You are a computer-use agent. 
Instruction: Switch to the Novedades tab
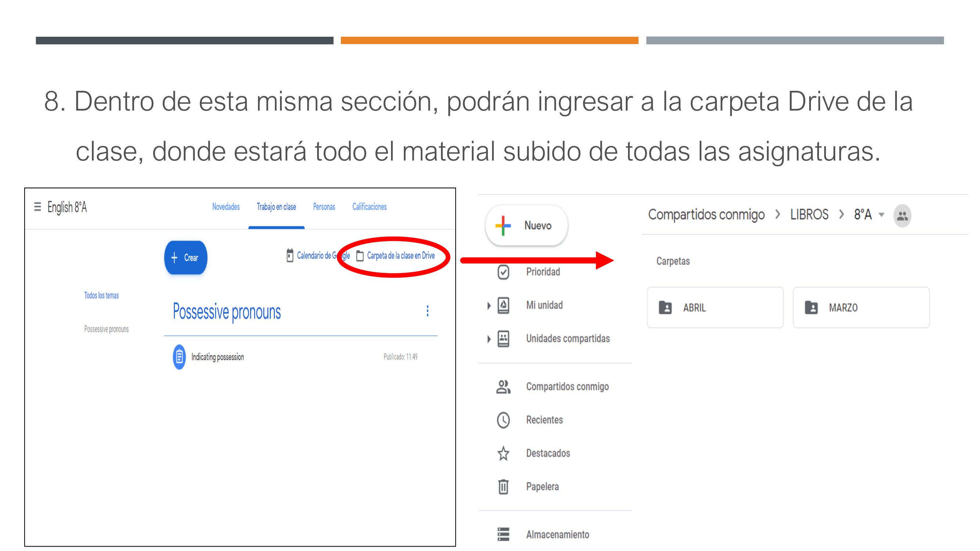coord(226,207)
